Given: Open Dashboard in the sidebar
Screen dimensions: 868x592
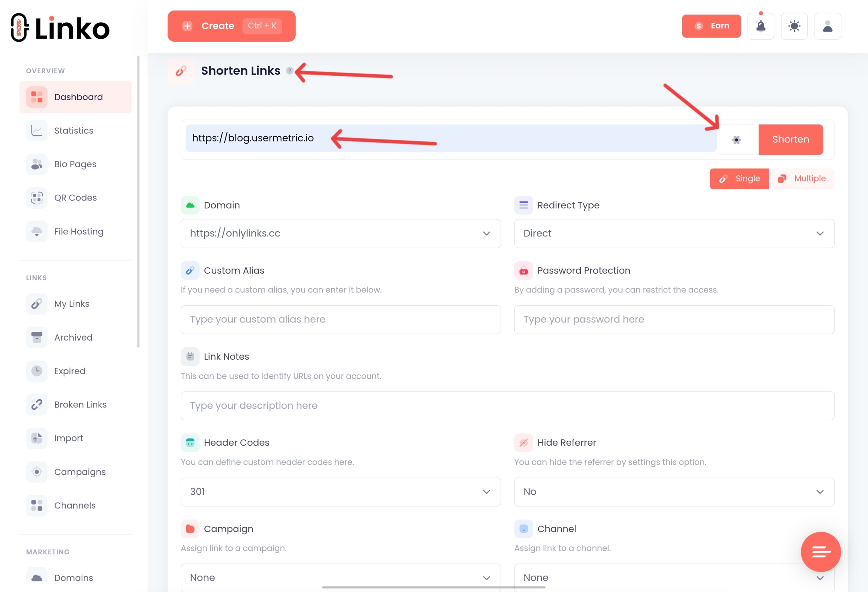Looking at the screenshot, I should (76, 97).
